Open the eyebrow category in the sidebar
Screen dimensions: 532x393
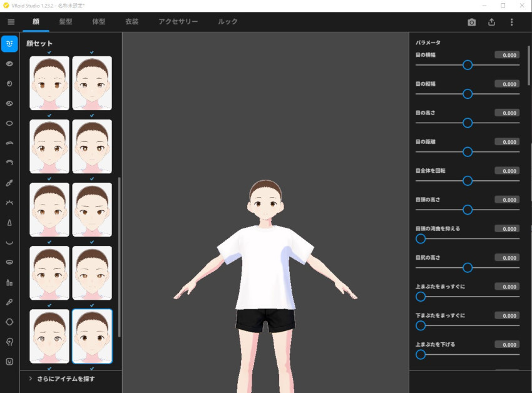tap(9, 143)
